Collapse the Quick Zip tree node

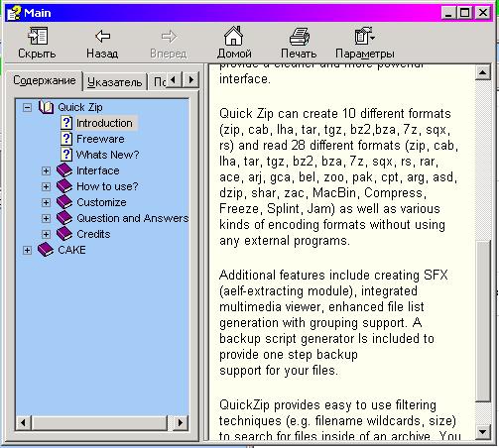(x=27, y=107)
